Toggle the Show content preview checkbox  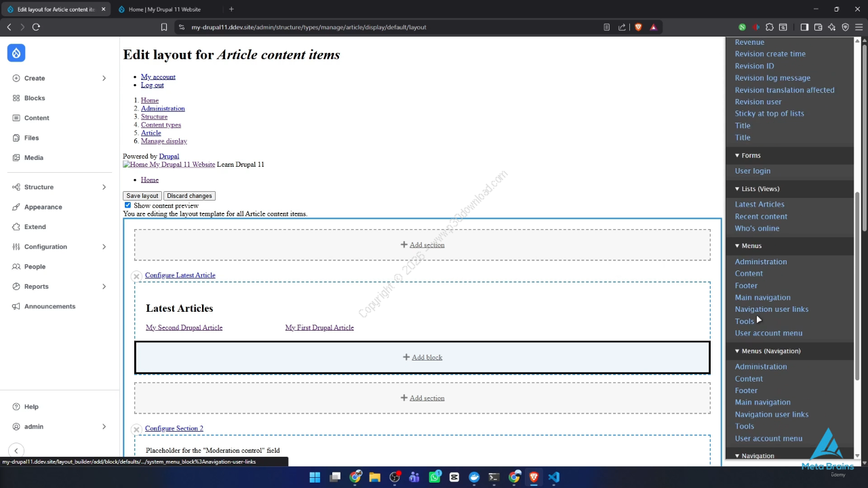(127, 205)
